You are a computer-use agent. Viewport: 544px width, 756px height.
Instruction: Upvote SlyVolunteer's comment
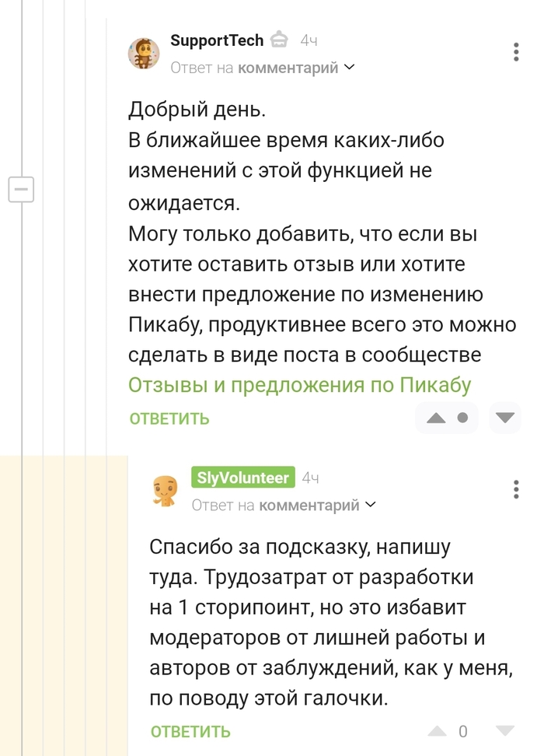[x=438, y=731]
